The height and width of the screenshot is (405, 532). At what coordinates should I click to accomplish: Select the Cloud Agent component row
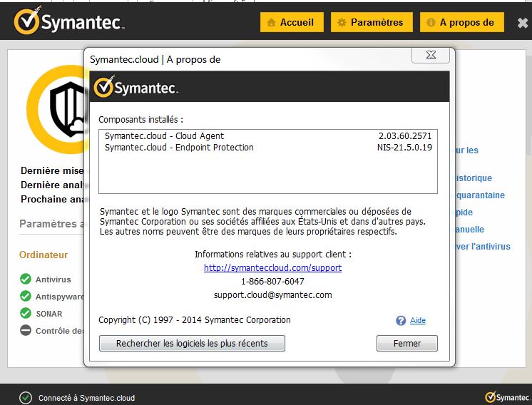[x=267, y=136]
